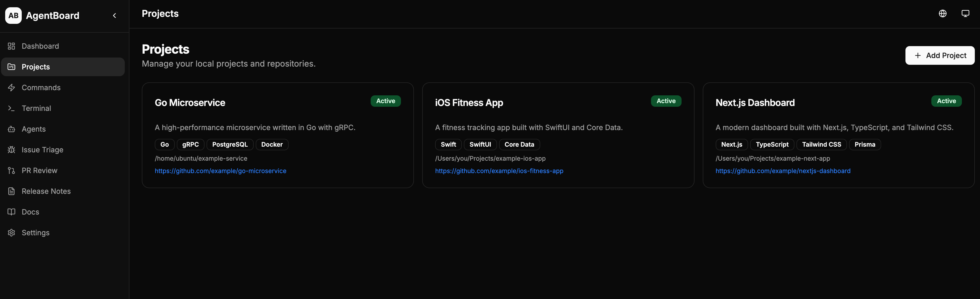The width and height of the screenshot is (980, 299).
Task: Click the Issue Triage bug icon
Action: point(11,150)
